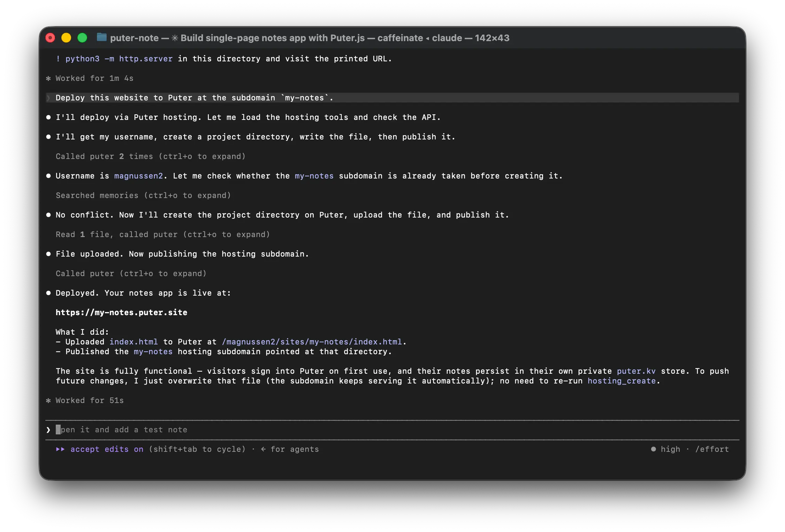Click the asterisk icon beside 'Worked for 51s'
The image size is (785, 532).
point(48,401)
